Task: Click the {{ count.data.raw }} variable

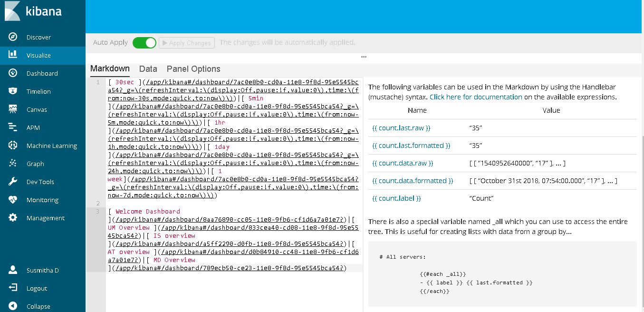Action: (403, 163)
